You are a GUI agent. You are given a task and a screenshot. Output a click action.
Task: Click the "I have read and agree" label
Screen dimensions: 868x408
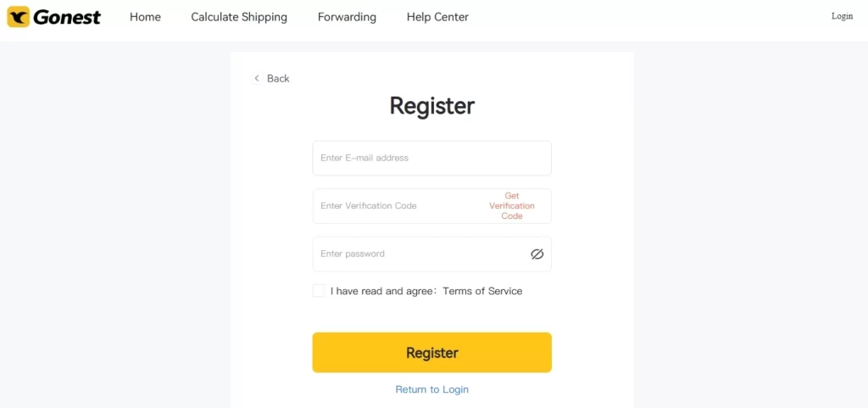click(383, 291)
